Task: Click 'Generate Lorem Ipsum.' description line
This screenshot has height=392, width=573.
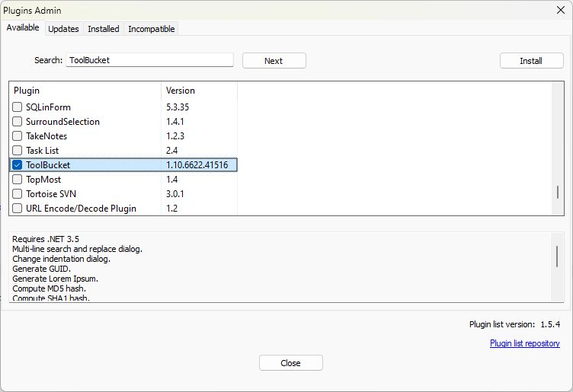Action: [55, 279]
